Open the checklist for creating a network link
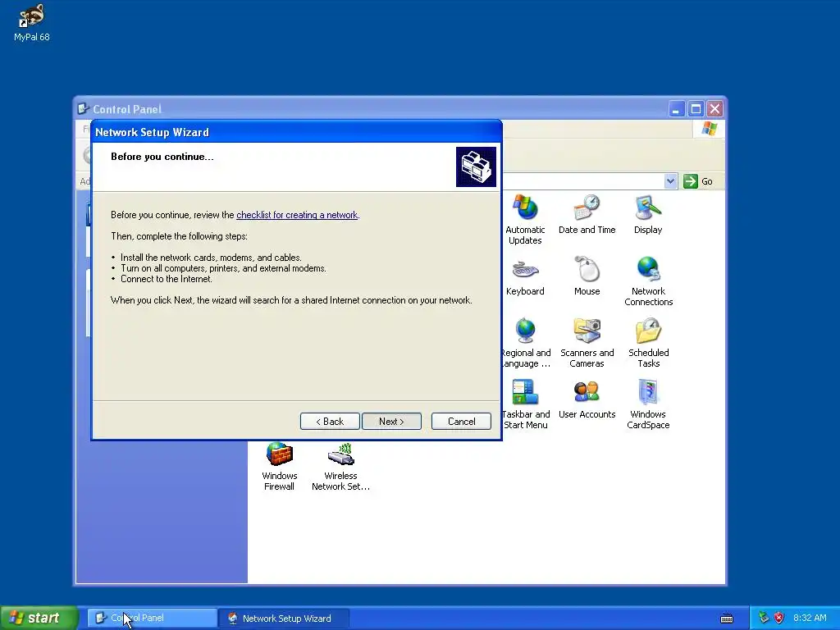The image size is (840, 630). (x=297, y=215)
